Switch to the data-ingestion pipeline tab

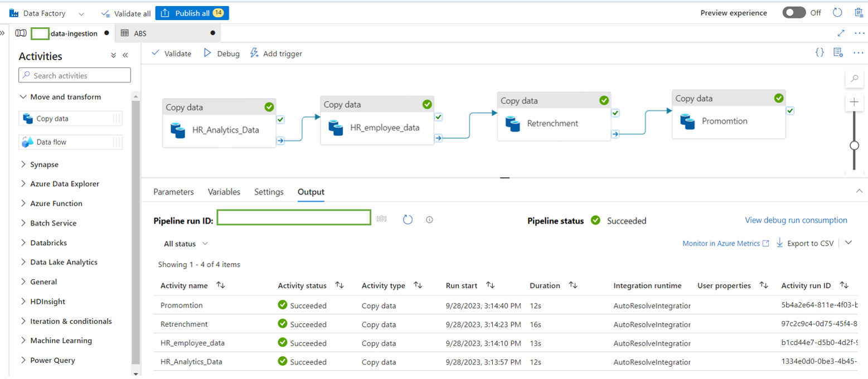click(x=61, y=33)
